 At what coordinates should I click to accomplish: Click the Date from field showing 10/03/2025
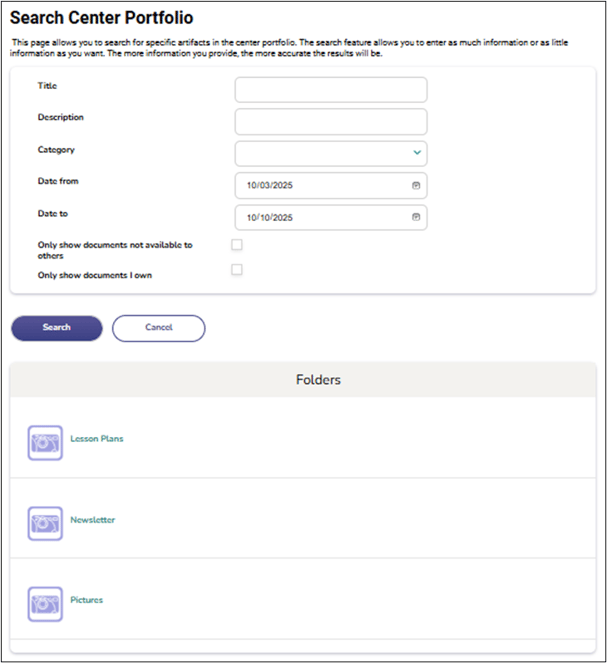tap(320, 186)
